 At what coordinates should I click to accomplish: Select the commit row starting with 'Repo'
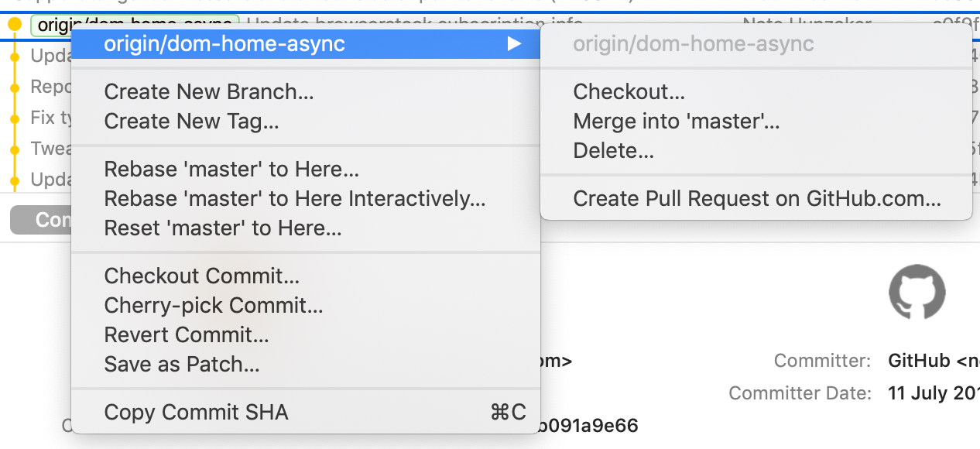click(52, 87)
